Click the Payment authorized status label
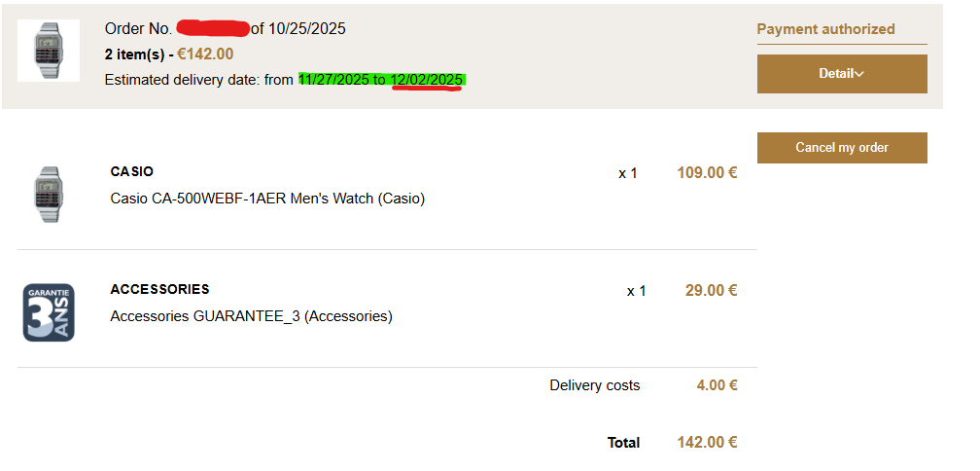The height and width of the screenshot is (471, 980). tap(825, 29)
